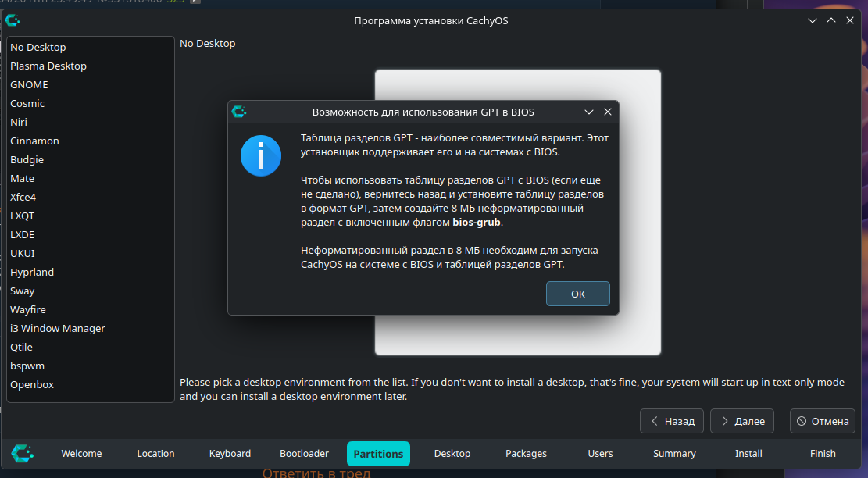Click the CachyOS logo beside Welcome step
The width and height of the screenshot is (868, 478).
23,453
